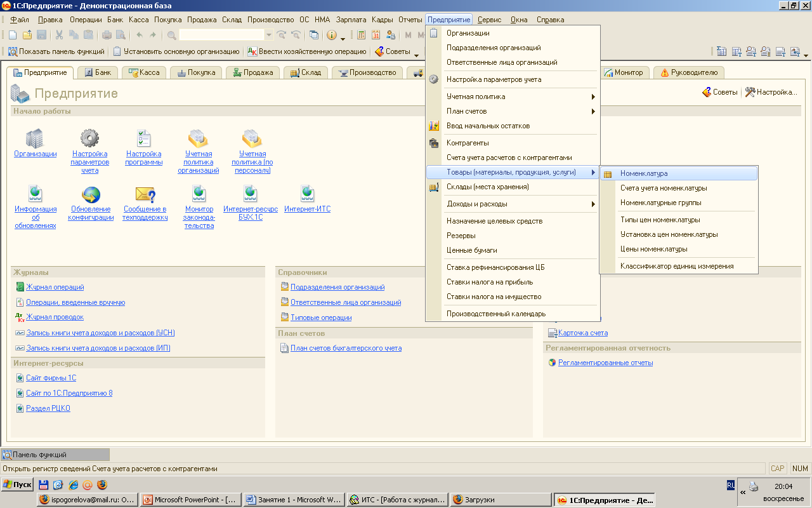
Task: Switch to the Банк tab
Action: point(98,72)
